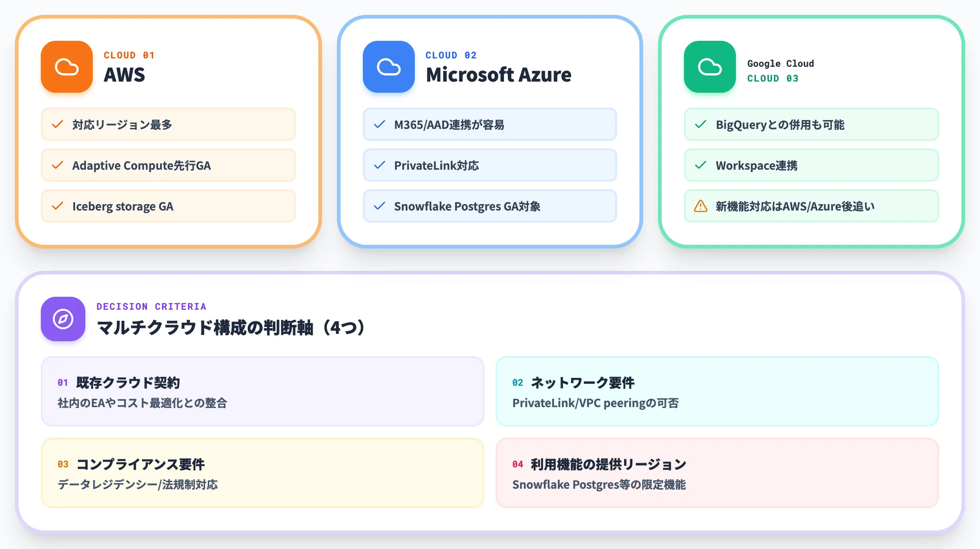This screenshot has width=980, height=549.
Task: Click the checkmark beside PrivateLink対応
Action: [x=380, y=165]
